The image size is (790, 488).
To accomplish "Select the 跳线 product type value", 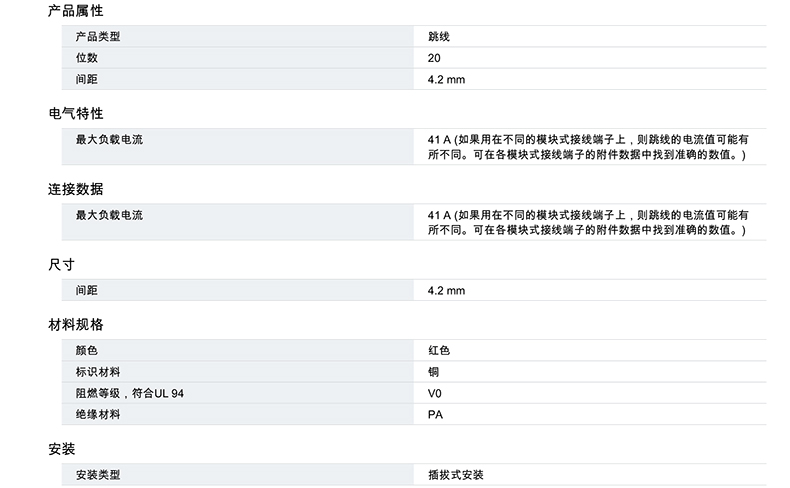I will [439, 37].
